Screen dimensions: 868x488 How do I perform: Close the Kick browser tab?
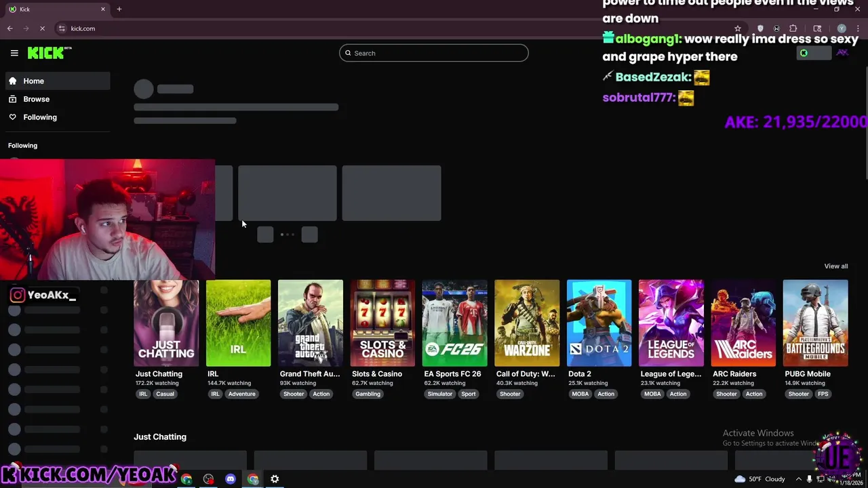(x=103, y=9)
